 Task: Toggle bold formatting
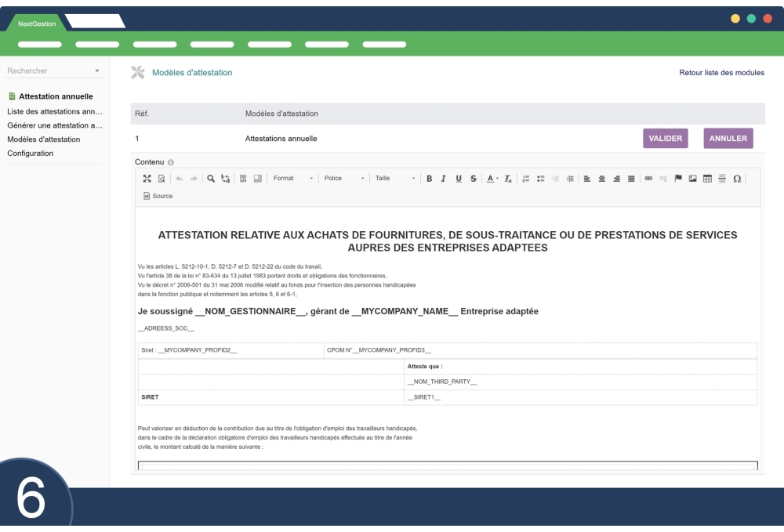[429, 179]
